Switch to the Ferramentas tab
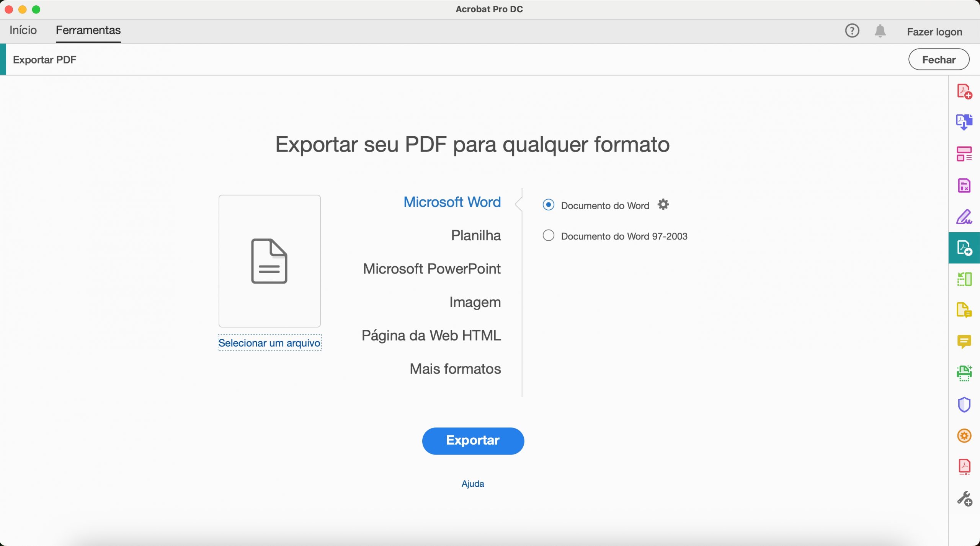 coord(88,30)
